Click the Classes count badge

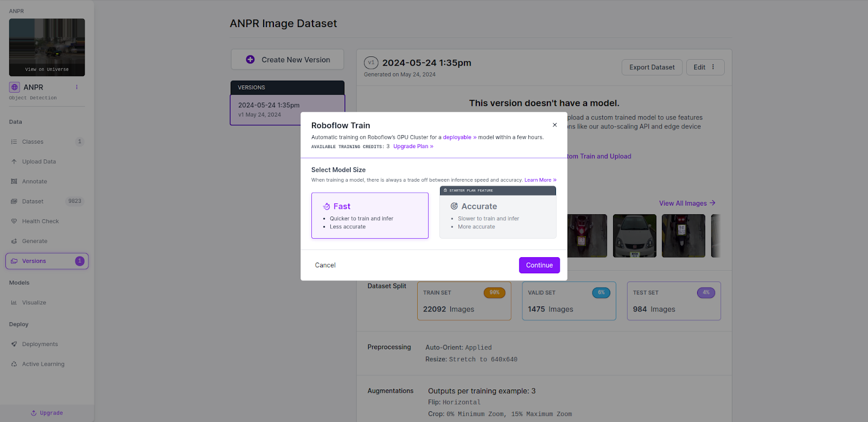click(80, 142)
